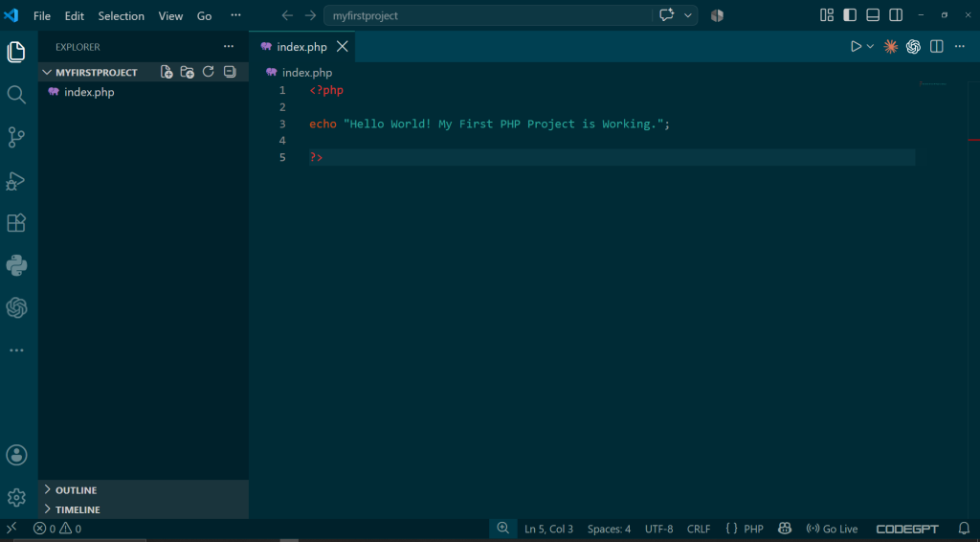Open the Claude orange spark icon
This screenshot has width=980, height=542.
891,46
